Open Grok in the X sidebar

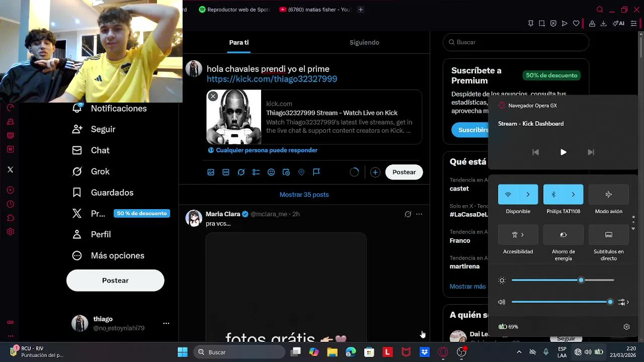click(91, 171)
